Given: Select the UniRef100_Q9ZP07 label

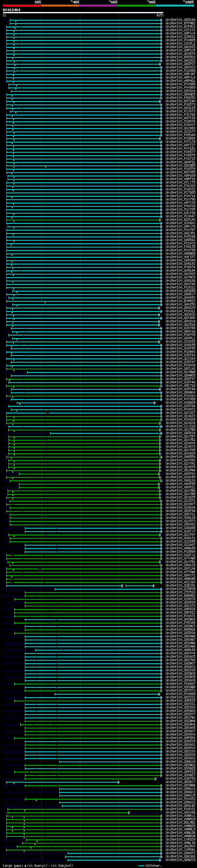Looking at the screenshot, I should click(180, 64).
